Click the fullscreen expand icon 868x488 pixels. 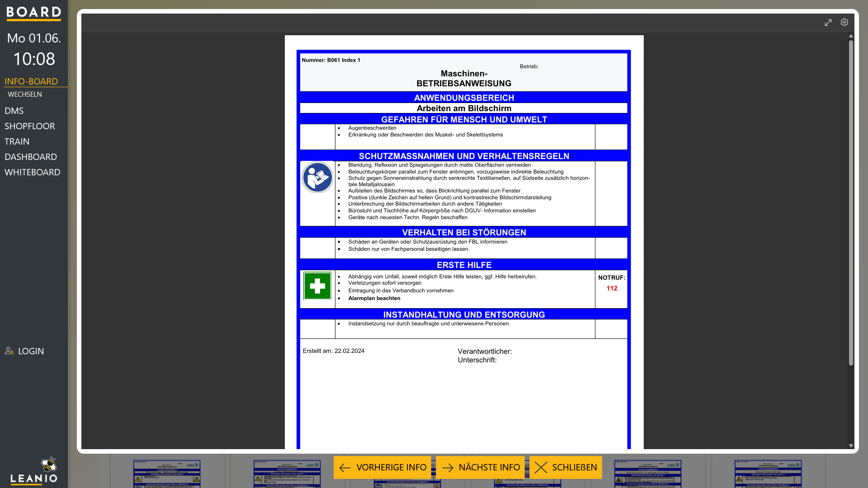tap(828, 23)
